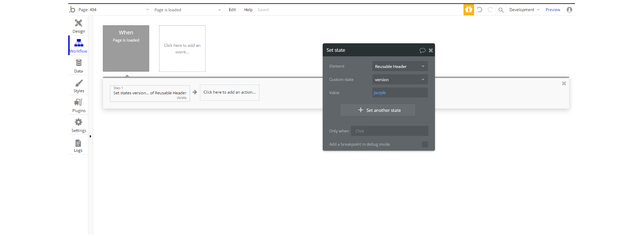Open the Logs document icon
The height and width of the screenshot is (238, 644).
pos(78,143)
